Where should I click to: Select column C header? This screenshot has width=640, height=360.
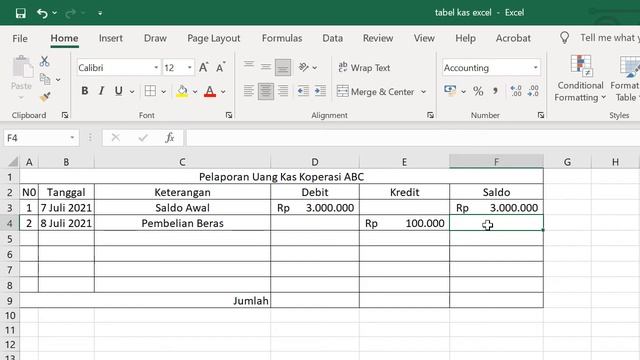click(x=182, y=162)
